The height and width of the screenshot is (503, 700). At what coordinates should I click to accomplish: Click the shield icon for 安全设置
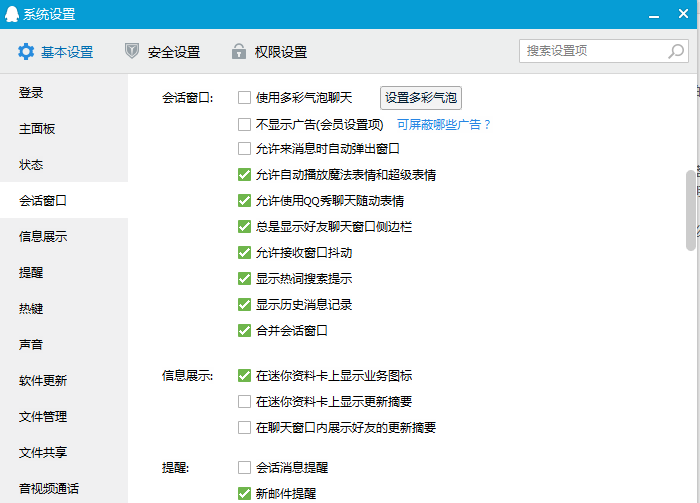coord(132,51)
